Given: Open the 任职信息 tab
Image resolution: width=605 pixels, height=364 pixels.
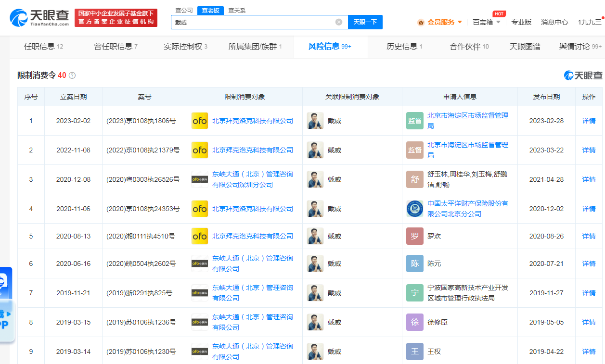Looking at the screenshot, I should (x=44, y=47).
